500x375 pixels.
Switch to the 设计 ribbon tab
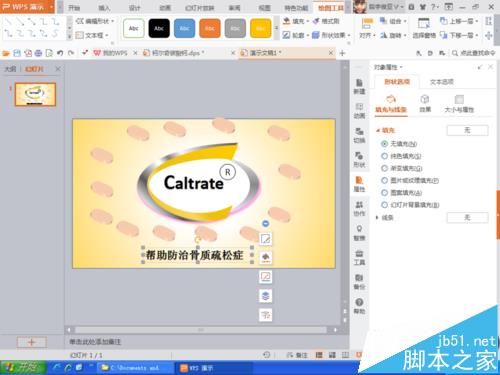tap(134, 8)
